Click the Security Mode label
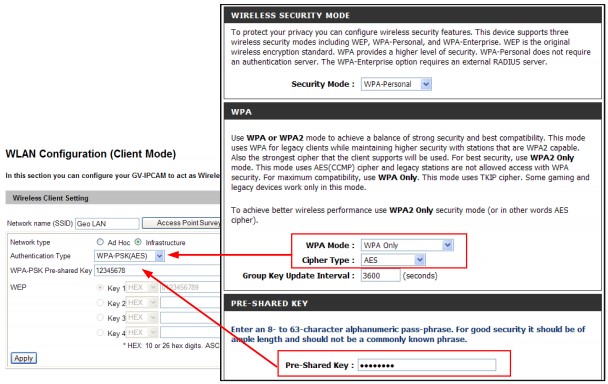This screenshot has width=608, height=384. pos(323,84)
